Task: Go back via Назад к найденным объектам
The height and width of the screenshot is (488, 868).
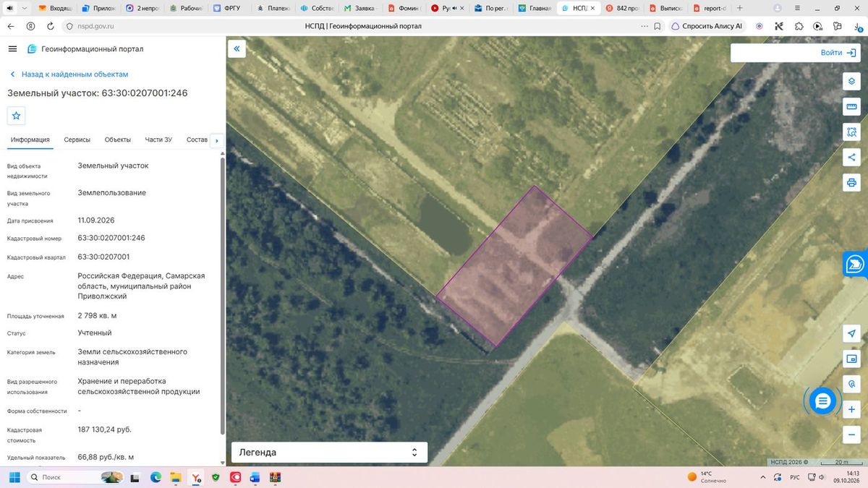Action: pos(69,74)
